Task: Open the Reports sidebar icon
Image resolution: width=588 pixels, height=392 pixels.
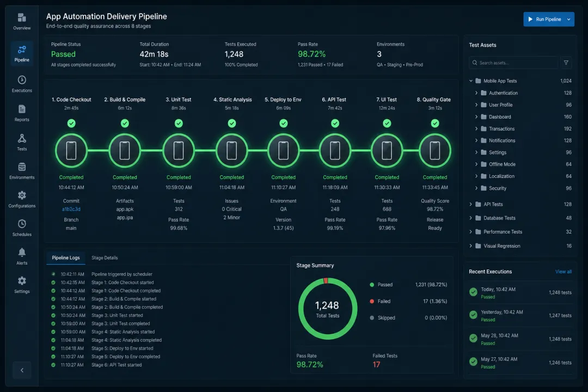Action: [x=22, y=109]
